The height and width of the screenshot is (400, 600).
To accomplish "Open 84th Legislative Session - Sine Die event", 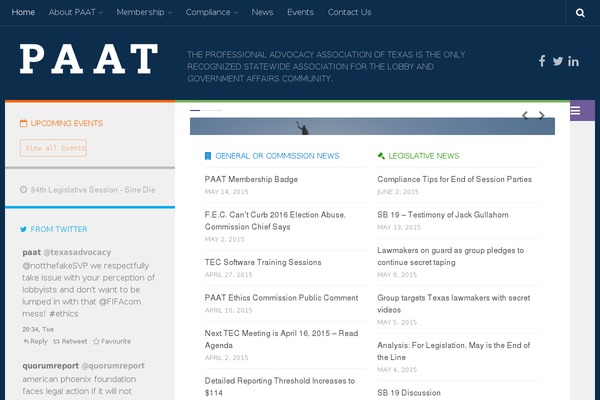I will (x=93, y=189).
